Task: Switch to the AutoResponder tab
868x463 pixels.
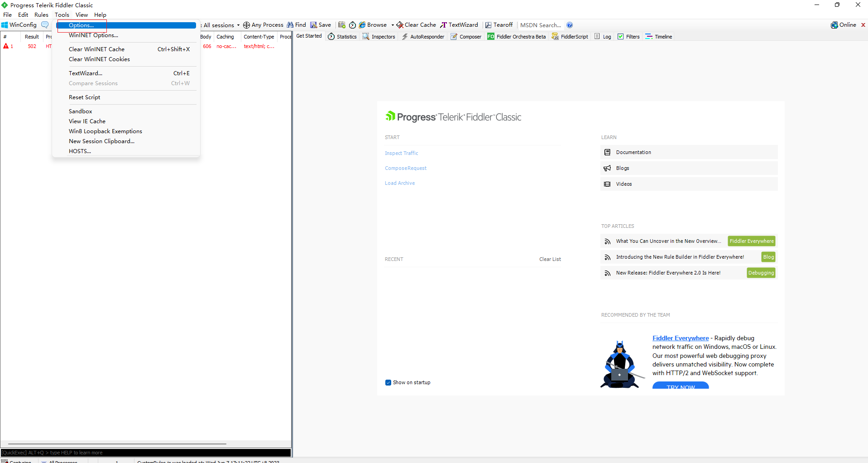Action: 423,36
